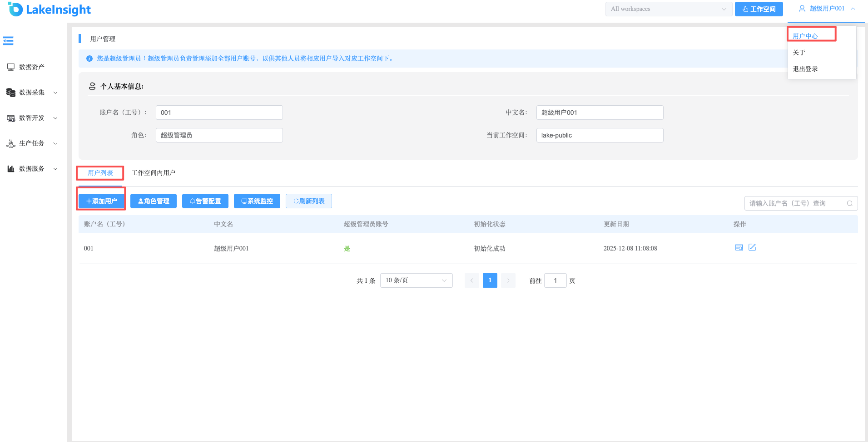Open the 10 条/页 page size dropdown
Screen dimensions: 868x442
(x=417, y=280)
